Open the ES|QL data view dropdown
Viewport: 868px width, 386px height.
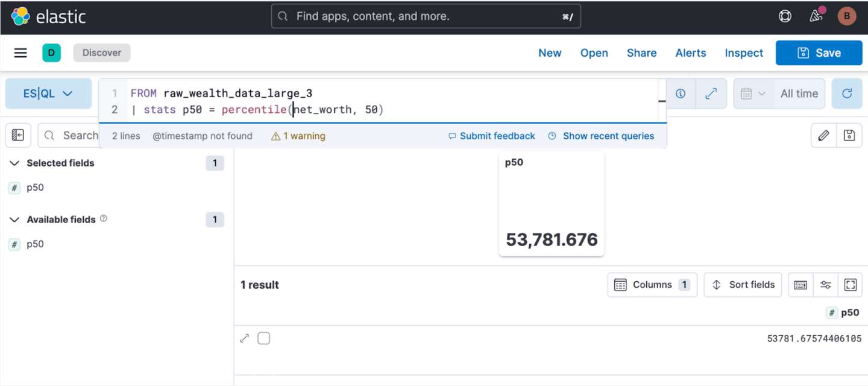(48, 93)
